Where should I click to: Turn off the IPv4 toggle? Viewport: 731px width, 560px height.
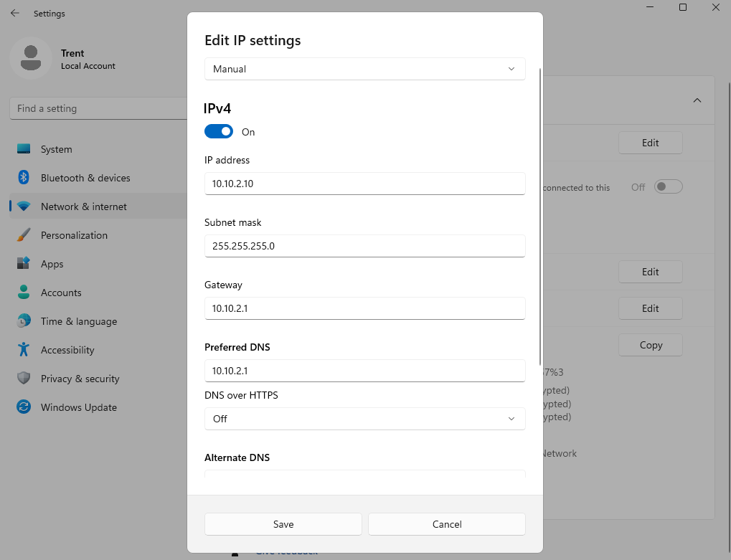(x=219, y=132)
